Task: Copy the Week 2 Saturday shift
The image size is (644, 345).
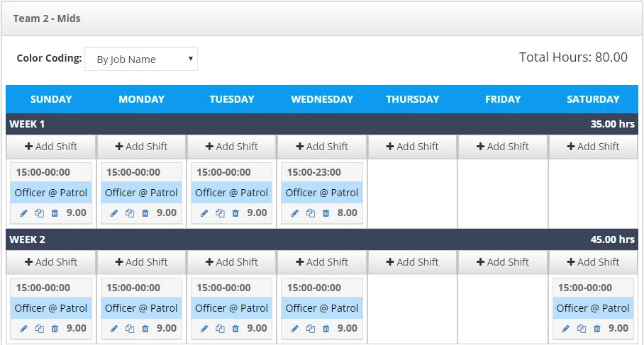Action: coord(582,329)
